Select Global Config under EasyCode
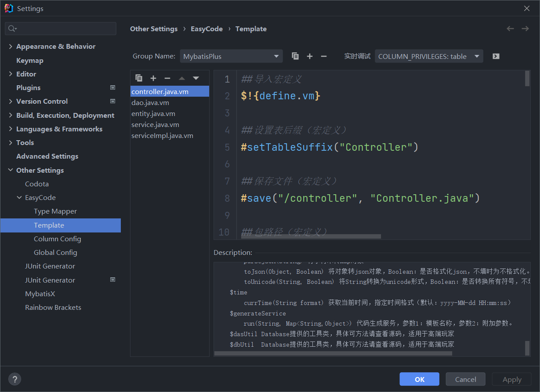540x392 pixels. tap(55, 252)
